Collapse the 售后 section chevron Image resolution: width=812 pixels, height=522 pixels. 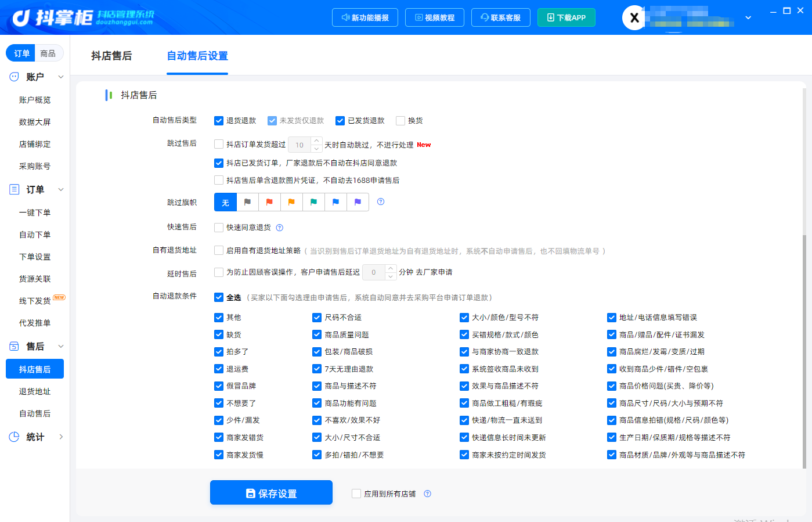pos(61,346)
